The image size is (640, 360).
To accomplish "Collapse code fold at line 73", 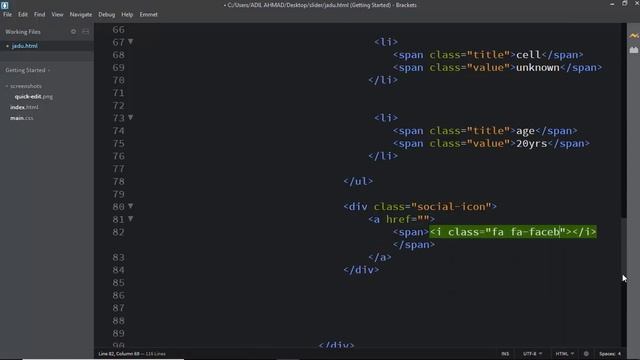I will tap(131, 118).
